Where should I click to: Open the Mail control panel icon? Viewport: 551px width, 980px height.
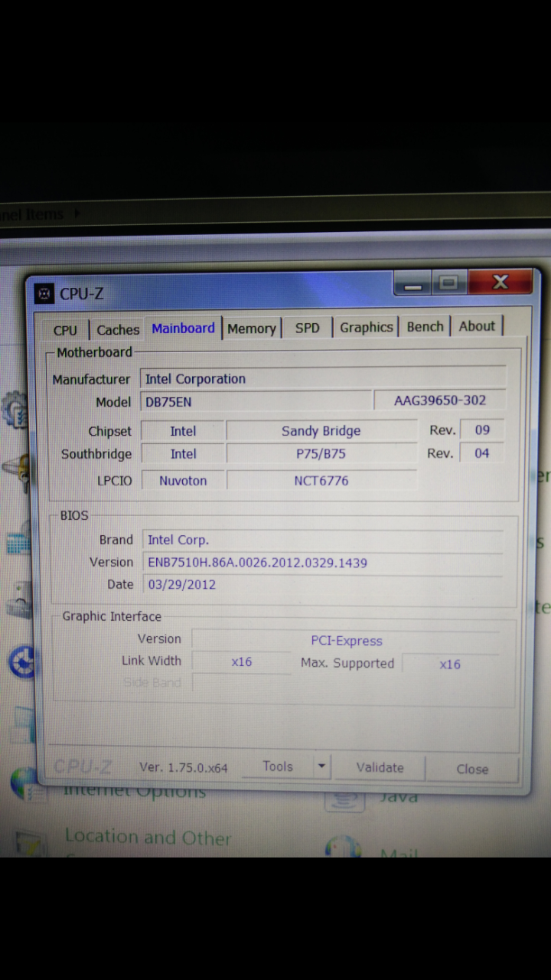(342, 848)
